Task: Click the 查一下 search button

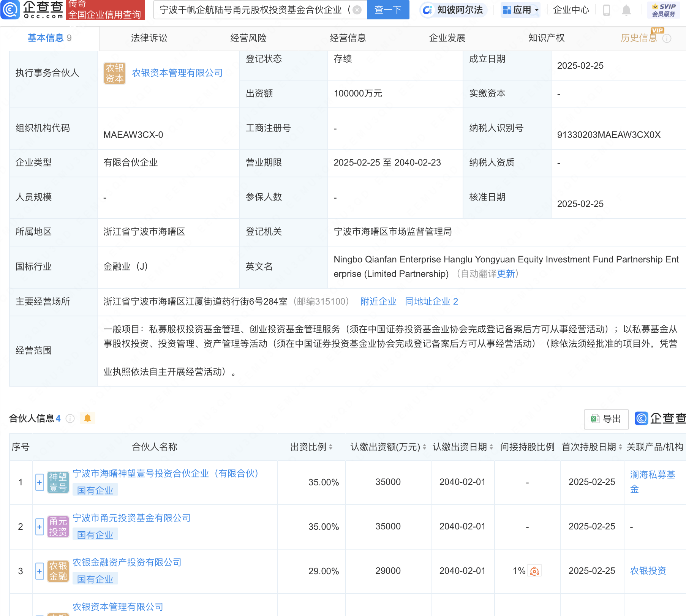Action: pyautogui.click(x=388, y=10)
